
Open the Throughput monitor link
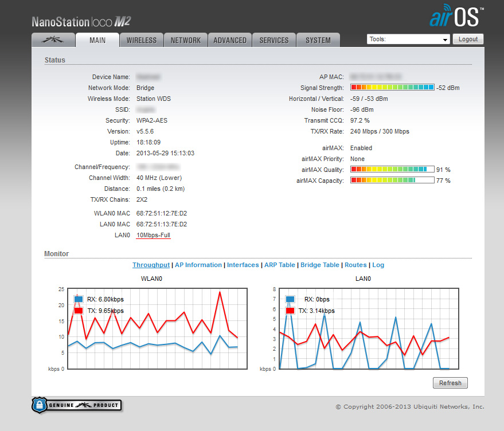pos(151,265)
